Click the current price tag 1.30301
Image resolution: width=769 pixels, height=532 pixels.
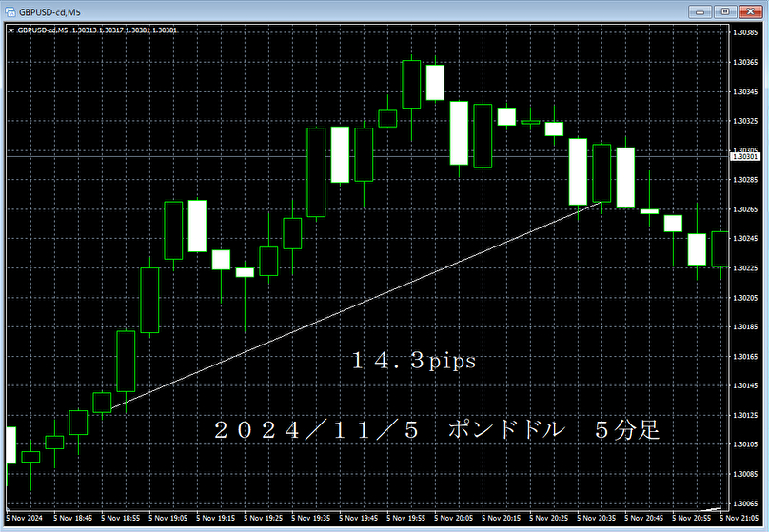pos(745,156)
